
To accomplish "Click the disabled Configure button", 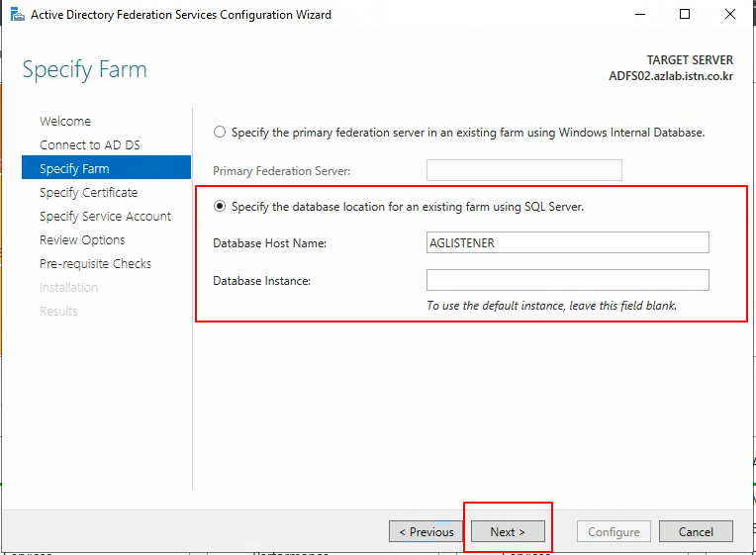I will (x=614, y=531).
